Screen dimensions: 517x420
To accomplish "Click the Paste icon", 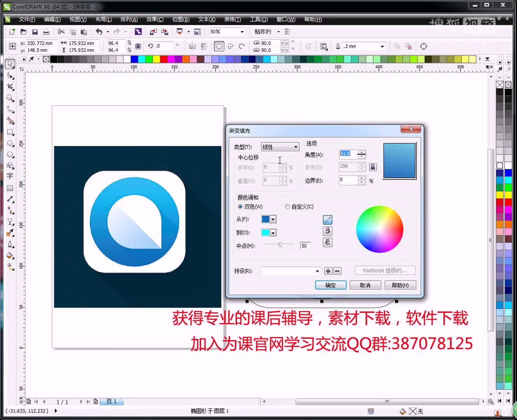I will tap(84, 31).
